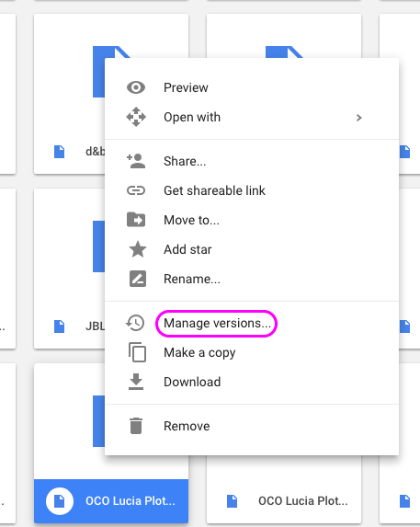Click the trash can Remove icon

[x=136, y=426]
